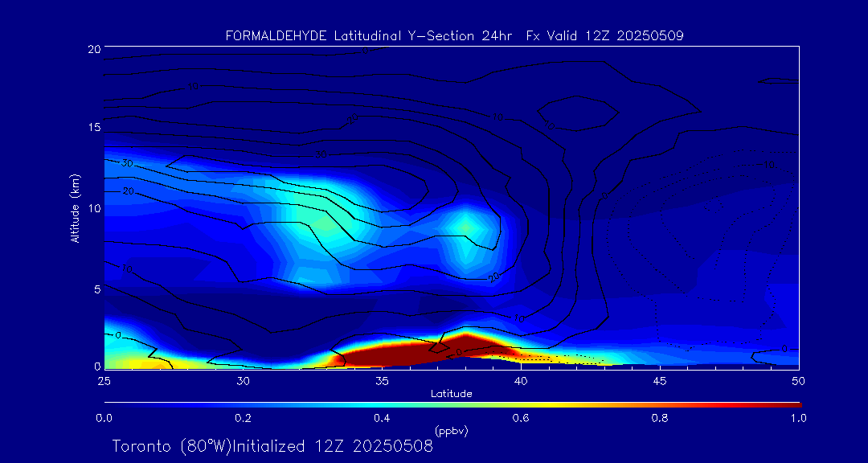Screen dimensions: 868x463
Task: Click latitude axis tick label 35
Action: point(382,381)
